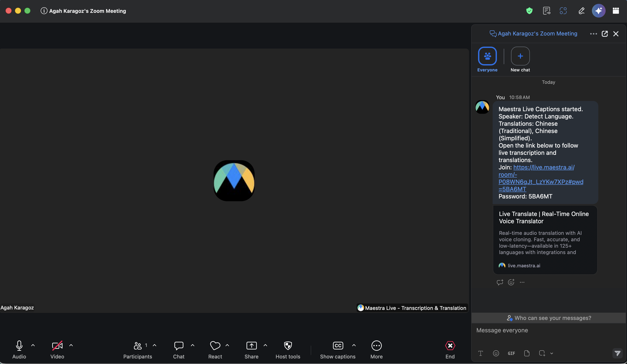Open the live.maestra.ai room link
Screen dimensions: 627x364
click(x=541, y=178)
